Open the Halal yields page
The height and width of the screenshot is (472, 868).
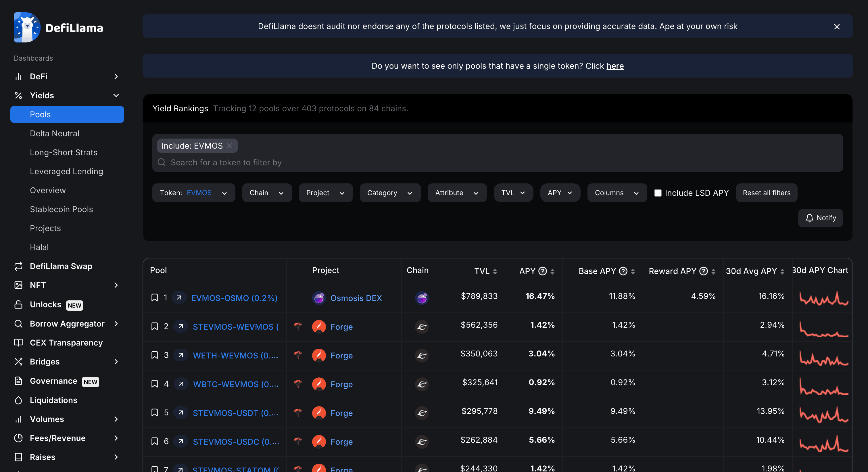click(39, 247)
